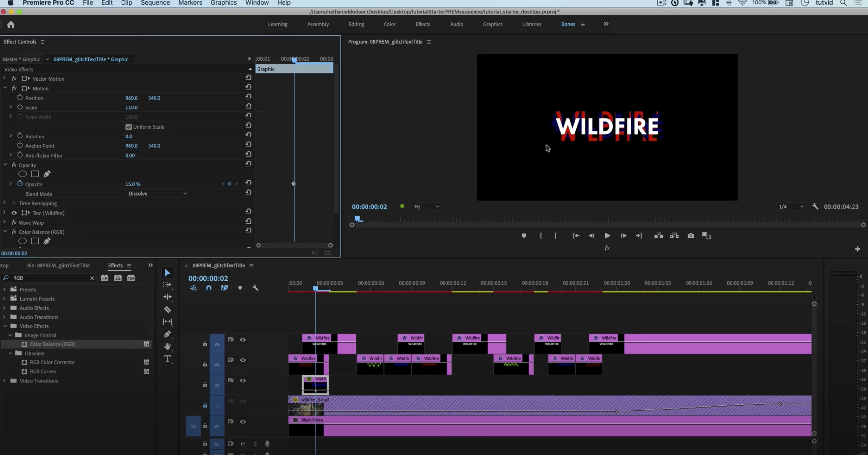Clear the RGB effects search field
Viewport: 868px width, 455px height.
pyautogui.click(x=92, y=278)
